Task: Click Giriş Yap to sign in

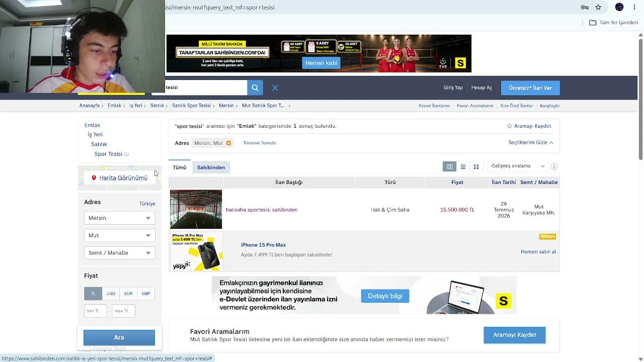Action: (x=453, y=87)
